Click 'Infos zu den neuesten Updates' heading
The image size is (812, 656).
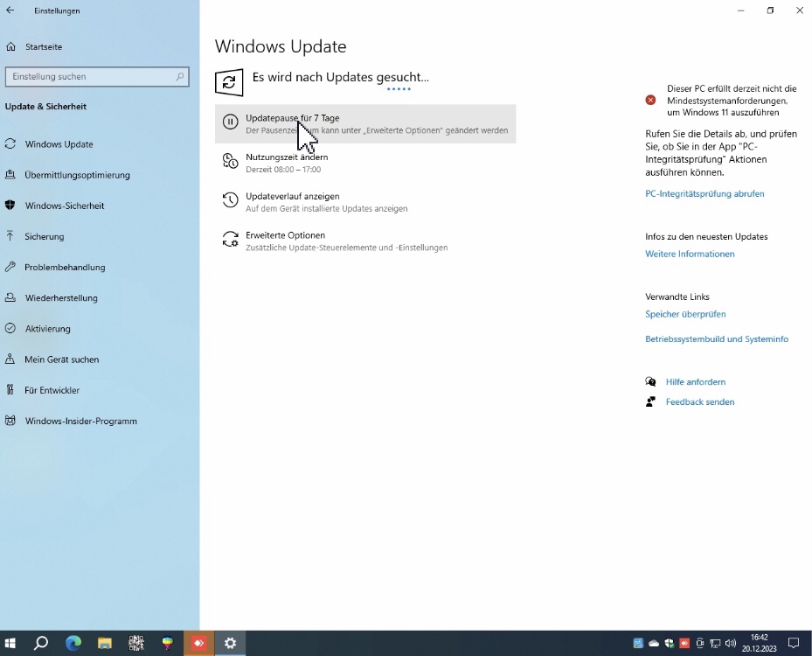click(706, 237)
